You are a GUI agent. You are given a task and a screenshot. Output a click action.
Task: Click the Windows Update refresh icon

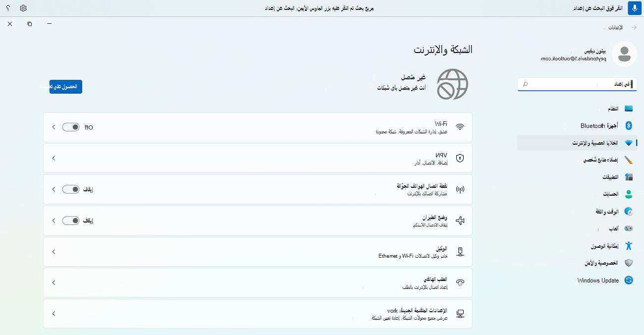click(629, 280)
